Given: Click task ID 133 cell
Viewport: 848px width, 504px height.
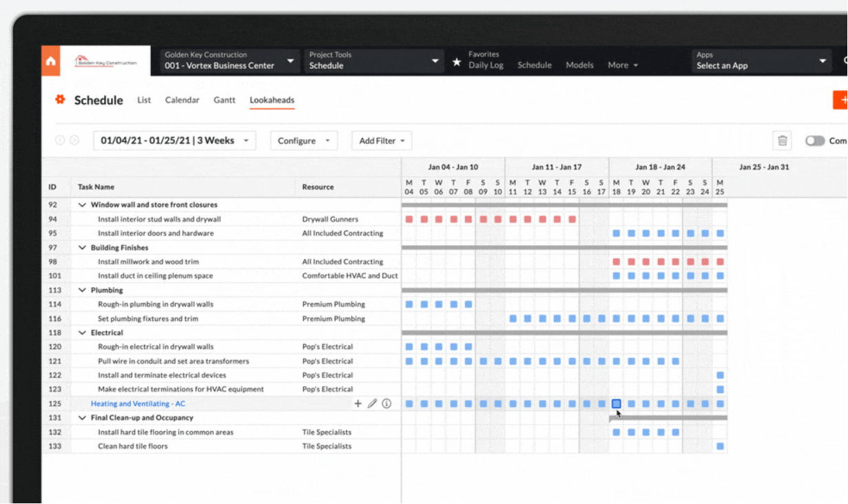Looking at the screenshot, I should (x=54, y=446).
